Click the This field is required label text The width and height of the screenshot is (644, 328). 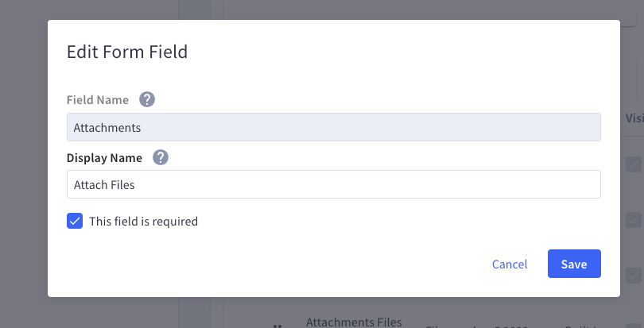(143, 222)
